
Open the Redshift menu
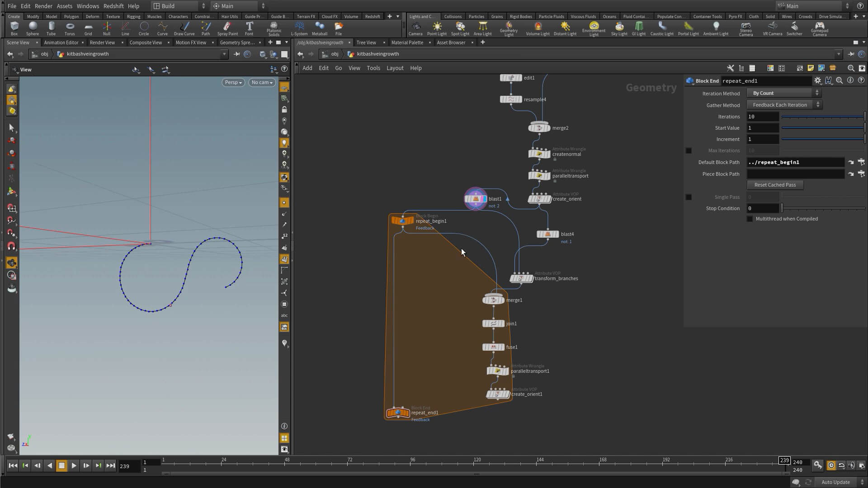pos(113,6)
